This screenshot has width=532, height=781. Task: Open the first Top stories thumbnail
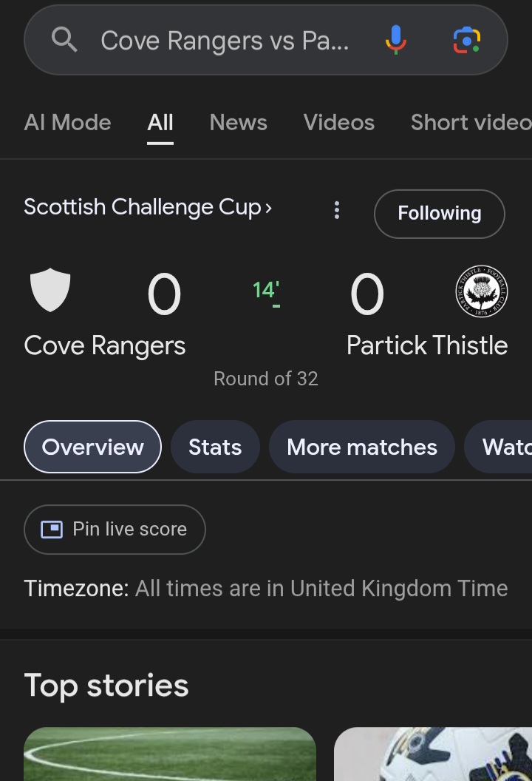coord(170,754)
